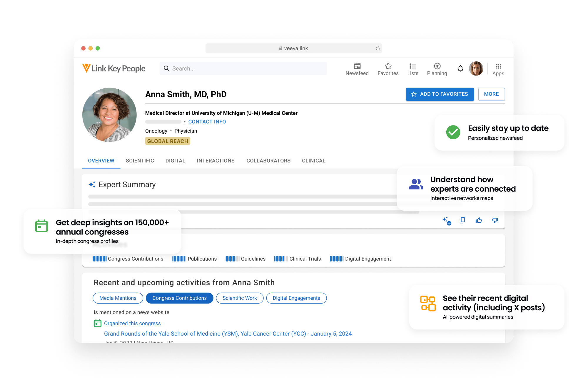
Task: Open the Lists icon
Action: click(412, 66)
